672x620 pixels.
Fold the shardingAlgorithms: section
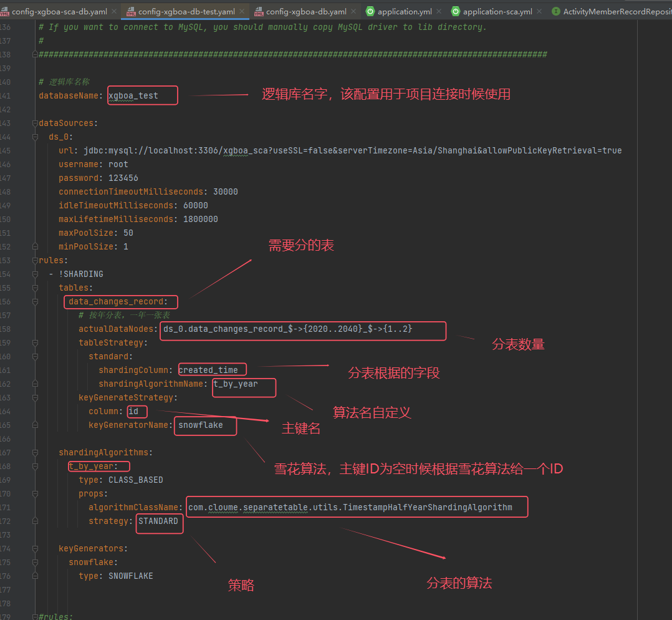coord(35,453)
